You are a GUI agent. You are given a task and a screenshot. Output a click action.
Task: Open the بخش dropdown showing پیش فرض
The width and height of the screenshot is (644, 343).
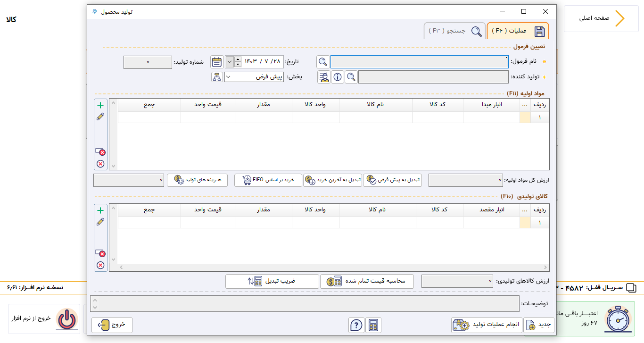point(254,76)
